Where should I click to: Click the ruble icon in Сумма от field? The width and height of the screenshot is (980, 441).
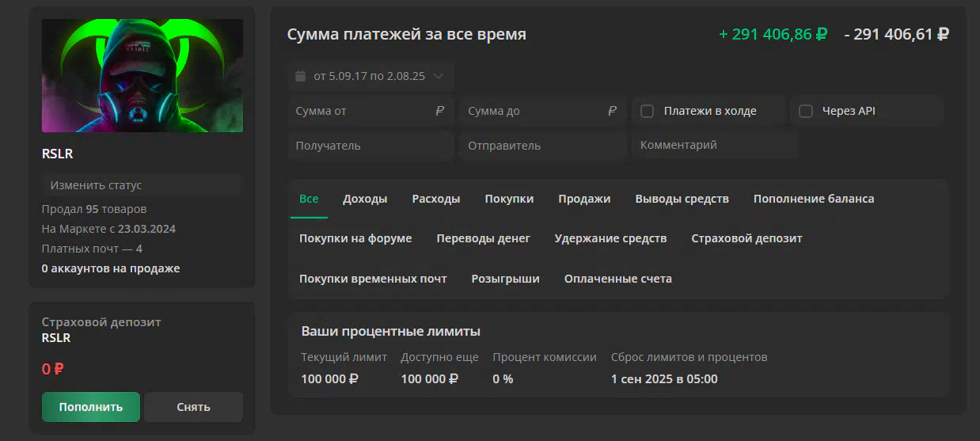click(x=440, y=111)
